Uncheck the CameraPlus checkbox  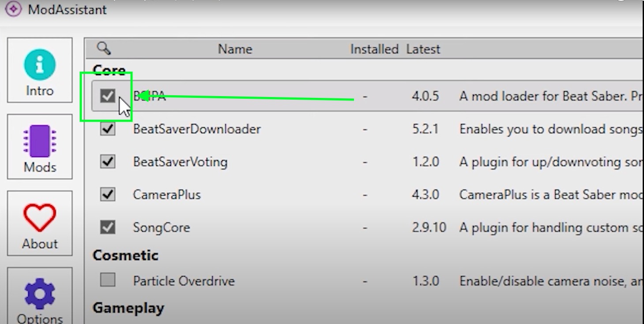coord(108,194)
